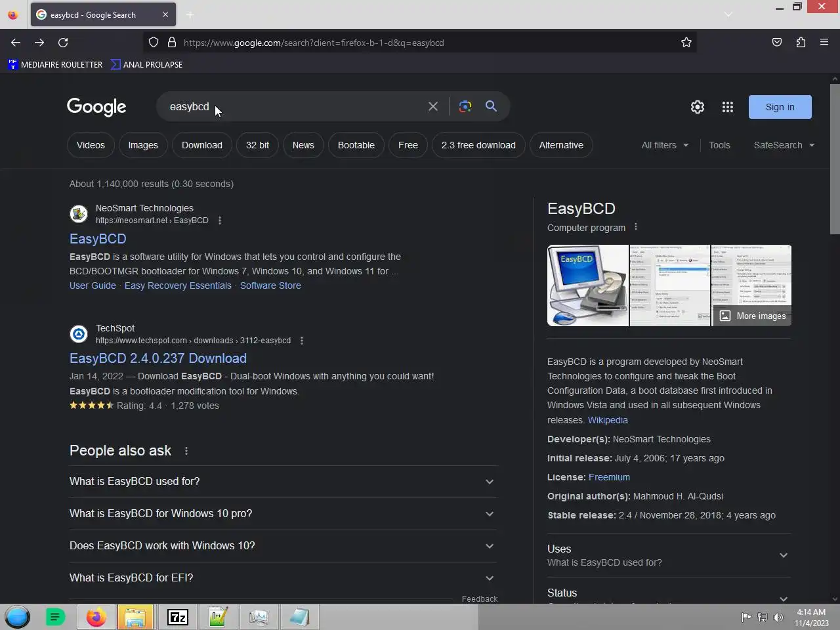The width and height of the screenshot is (840, 630).
Task: Select the Images filter chip
Action: tap(143, 145)
